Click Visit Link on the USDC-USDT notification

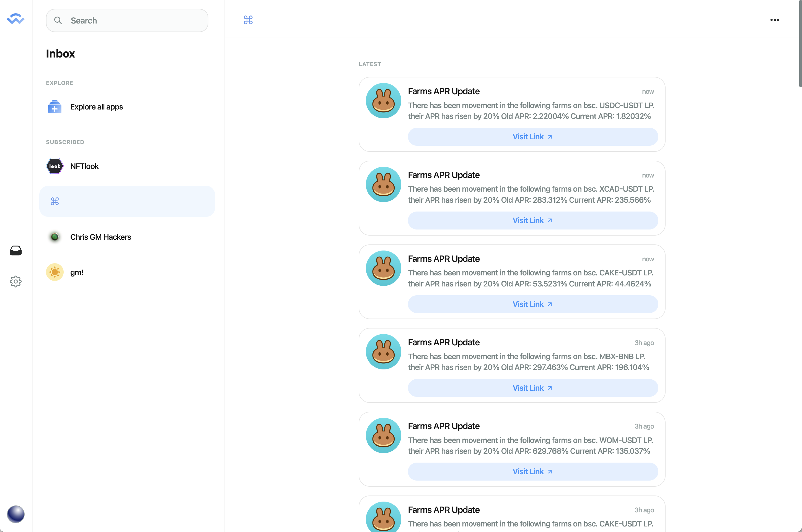click(532, 137)
